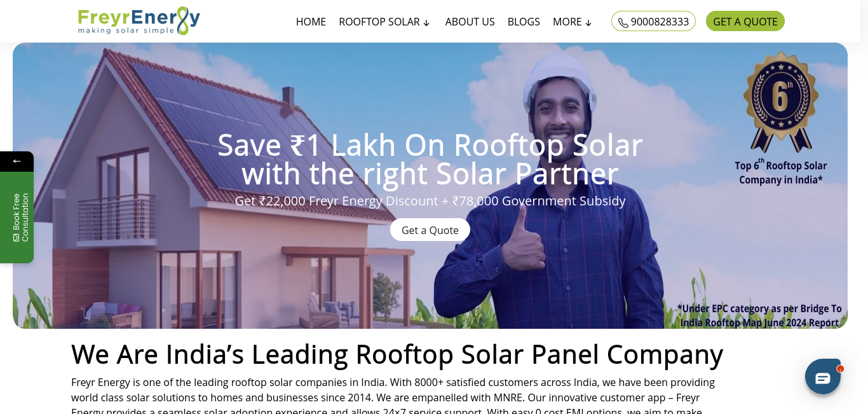Open the Book Free Consultation side tab

coord(17,217)
